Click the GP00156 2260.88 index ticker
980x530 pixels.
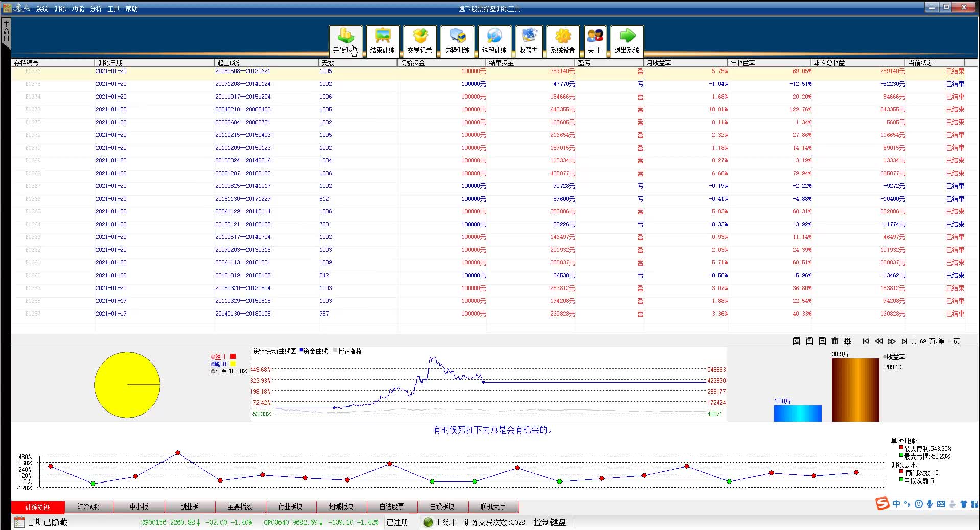pyautogui.click(x=197, y=522)
